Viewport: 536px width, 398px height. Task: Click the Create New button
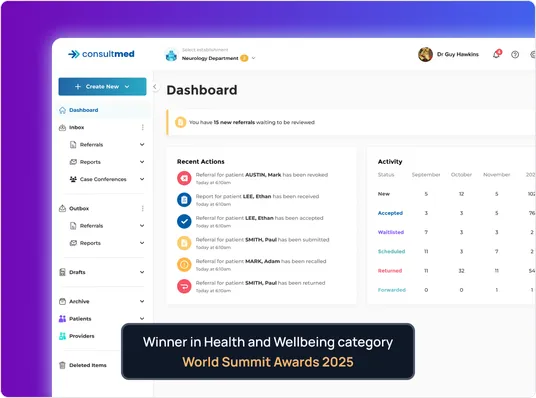tap(102, 87)
